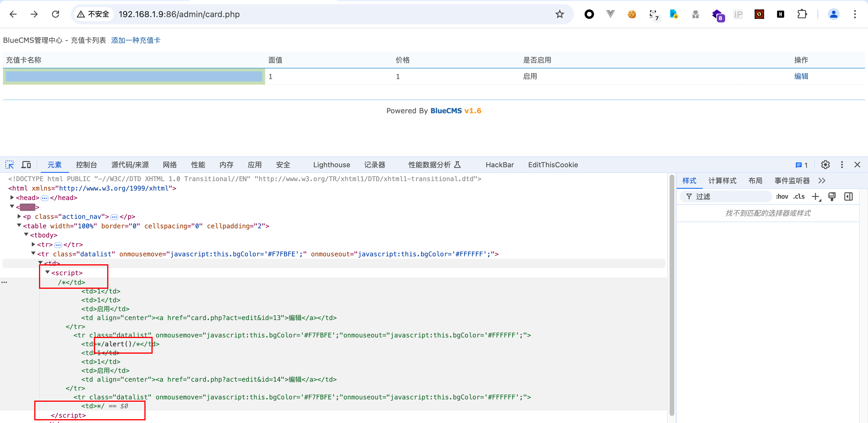Switch to the 布局 layout tab
Screen dimensions: 868x423
[x=755, y=181]
